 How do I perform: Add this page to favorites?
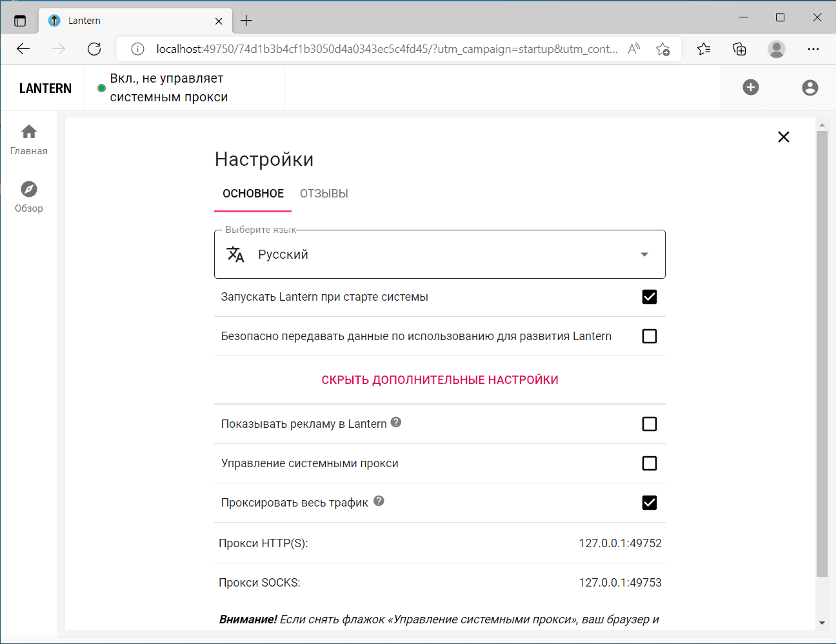point(662,49)
